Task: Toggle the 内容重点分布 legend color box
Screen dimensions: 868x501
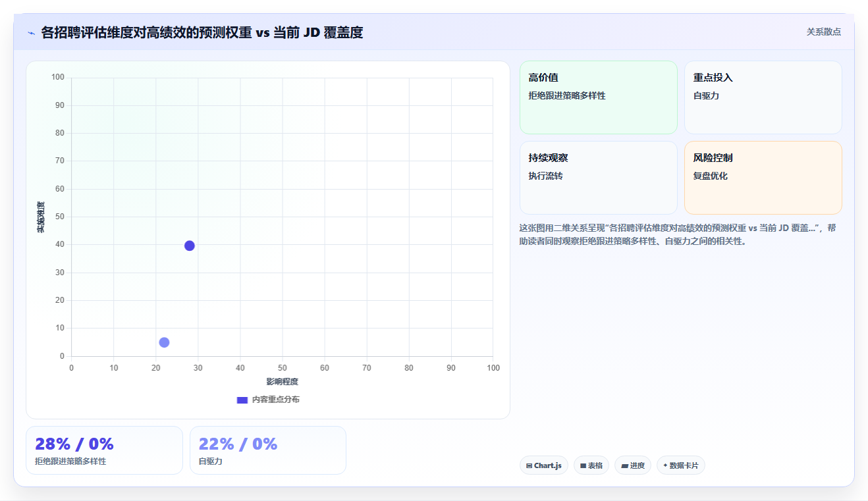Action: pos(242,400)
